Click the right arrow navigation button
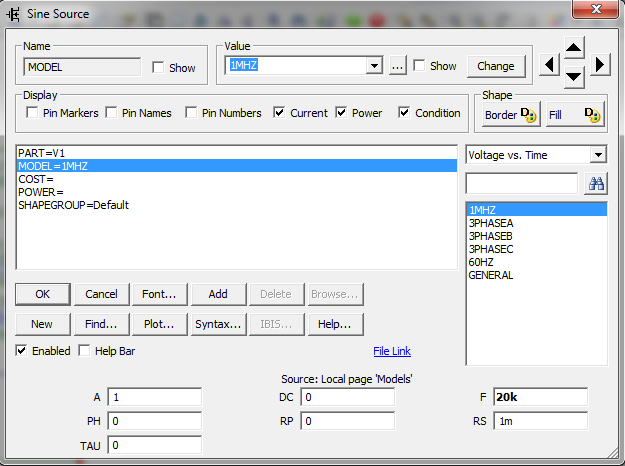625x466 pixels. (600, 65)
